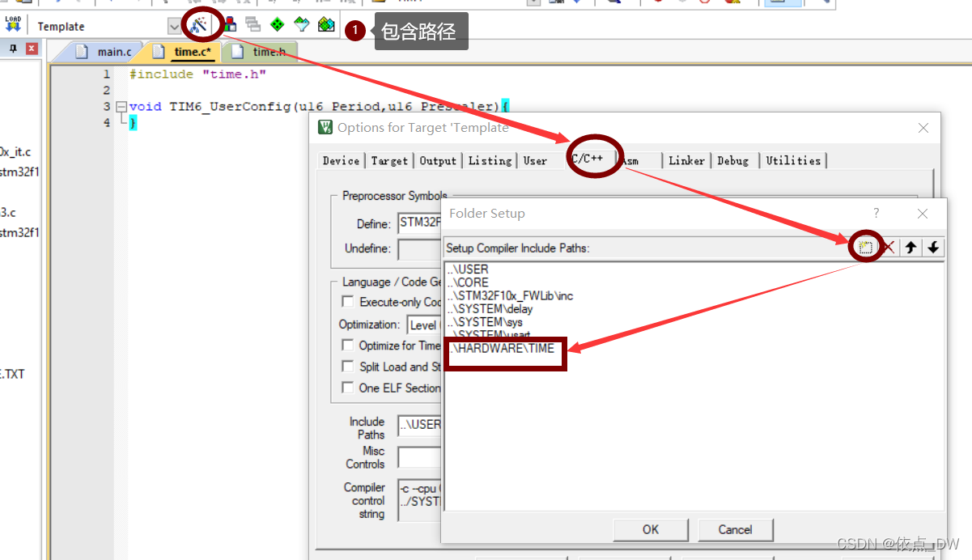Viewport: 972px width, 560px height.
Task: Open the Listing tab in Options
Action: tap(490, 160)
